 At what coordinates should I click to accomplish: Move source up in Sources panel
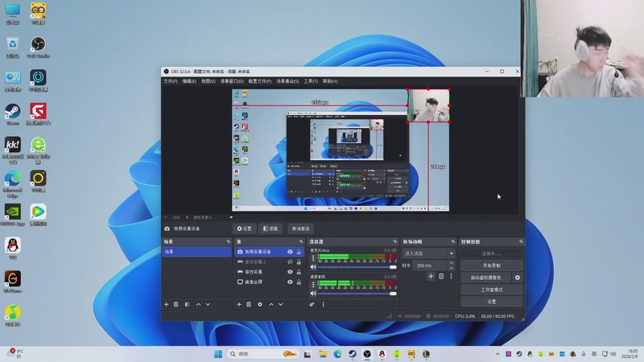click(271, 305)
